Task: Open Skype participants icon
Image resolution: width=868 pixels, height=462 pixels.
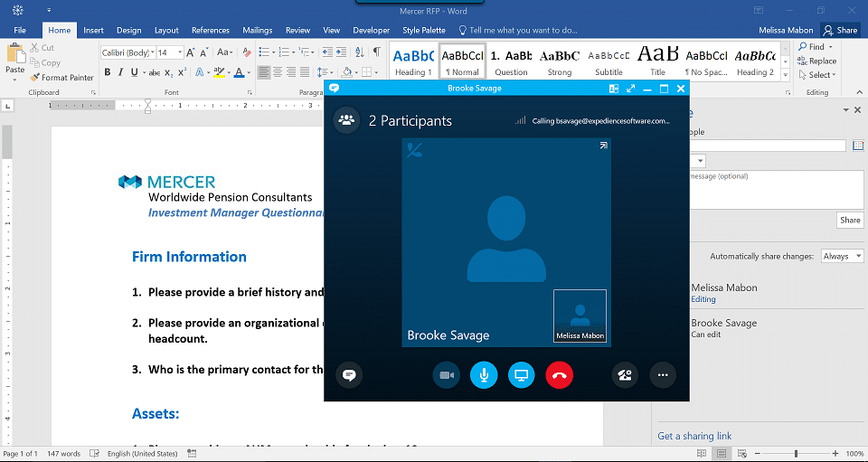Action: (x=347, y=120)
